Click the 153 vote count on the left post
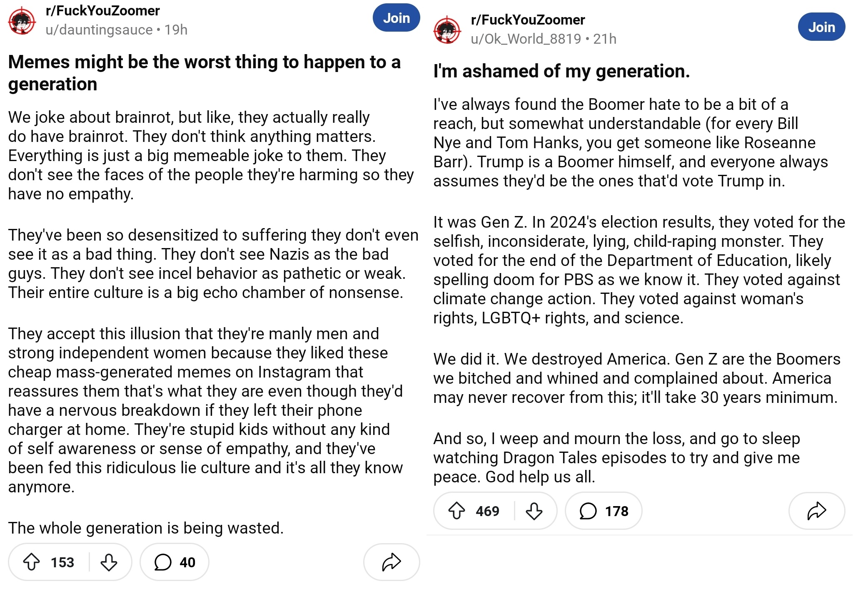This screenshot has width=868, height=611. pos(62,562)
